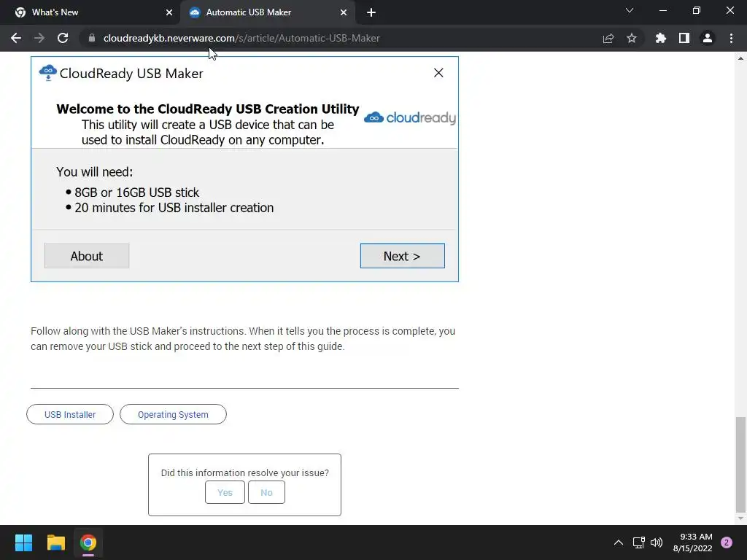Open the tab search chevron
Screen dimensions: 747x560
(630, 10)
